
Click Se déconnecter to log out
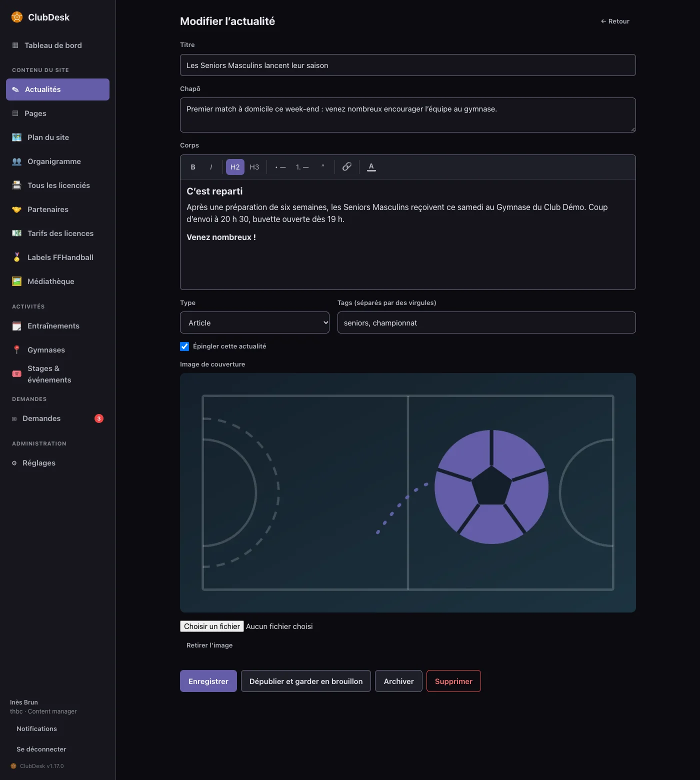coord(41,749)
